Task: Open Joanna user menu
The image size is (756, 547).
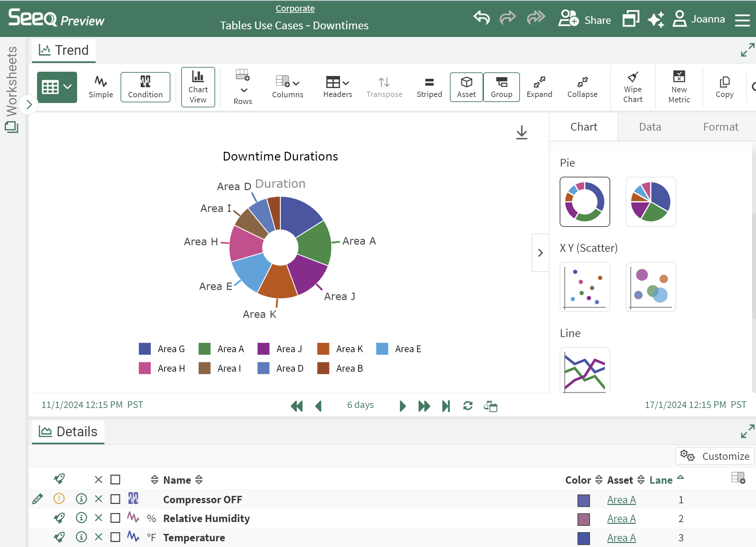Action: 699,19
